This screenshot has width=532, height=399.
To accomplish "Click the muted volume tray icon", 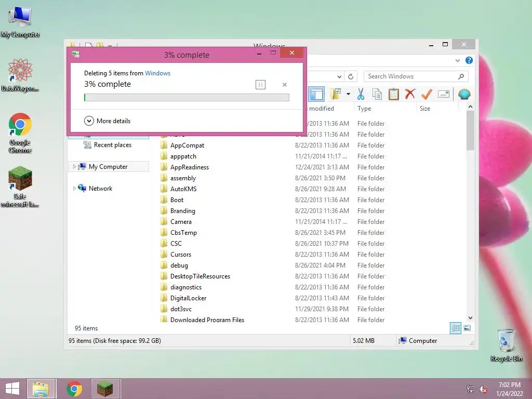I will [x=483, y=389].
